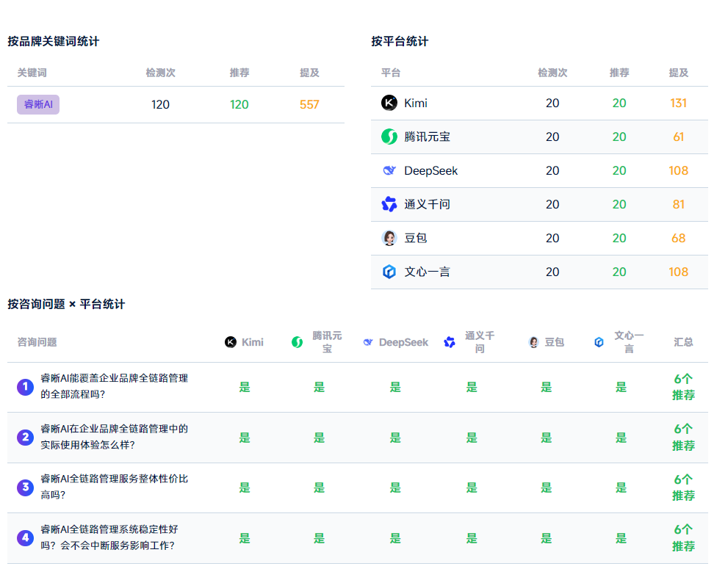Click the green 120 recommendations value
Viewport: 728px width, 569px height.
[x=239, y=104]
